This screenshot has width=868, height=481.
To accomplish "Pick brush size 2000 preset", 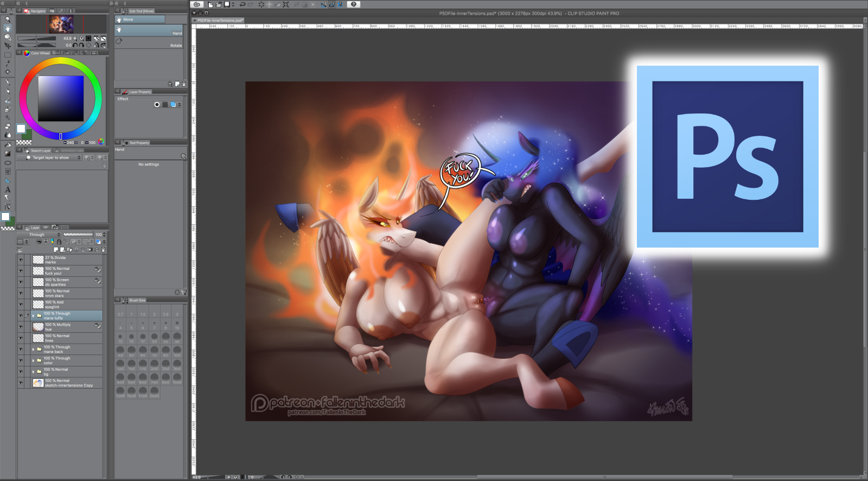I will [155, 392].
